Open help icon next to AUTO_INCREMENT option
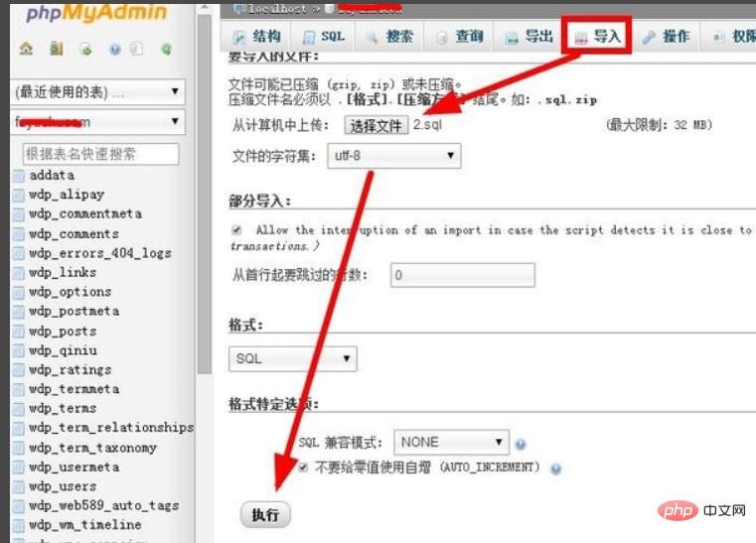Screen dimensions: 756x543 (x=555, y=469)
